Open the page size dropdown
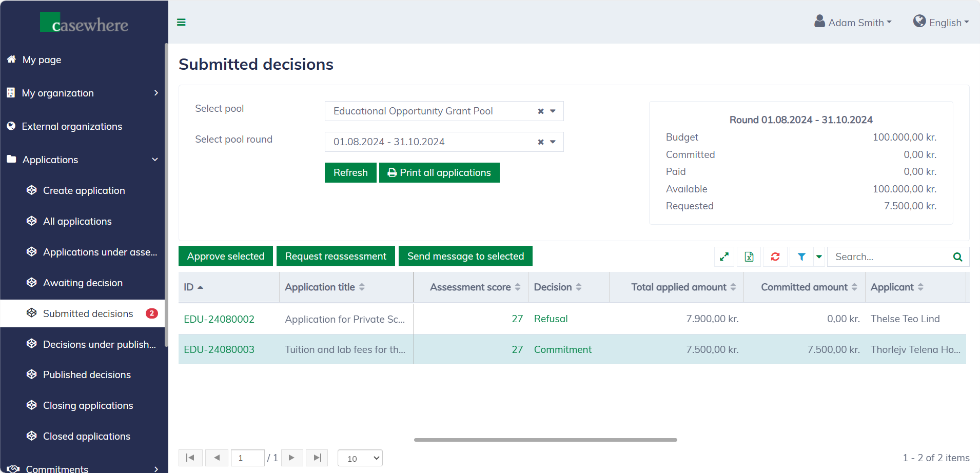Screen dimensions: 980x473 tap(360, 458)
